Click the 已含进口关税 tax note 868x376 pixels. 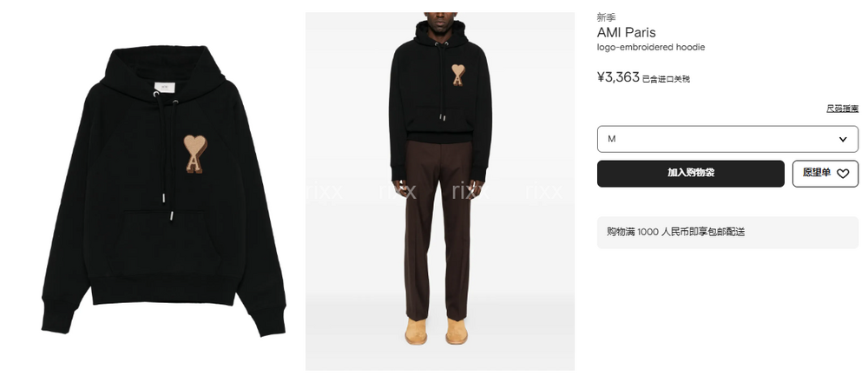coord(666,79)
